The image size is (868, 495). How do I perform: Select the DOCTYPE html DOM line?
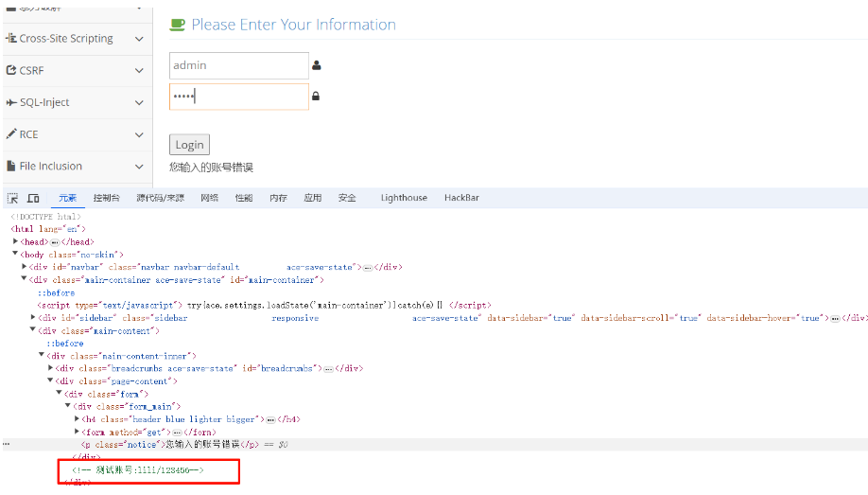[x=45, y=217]
